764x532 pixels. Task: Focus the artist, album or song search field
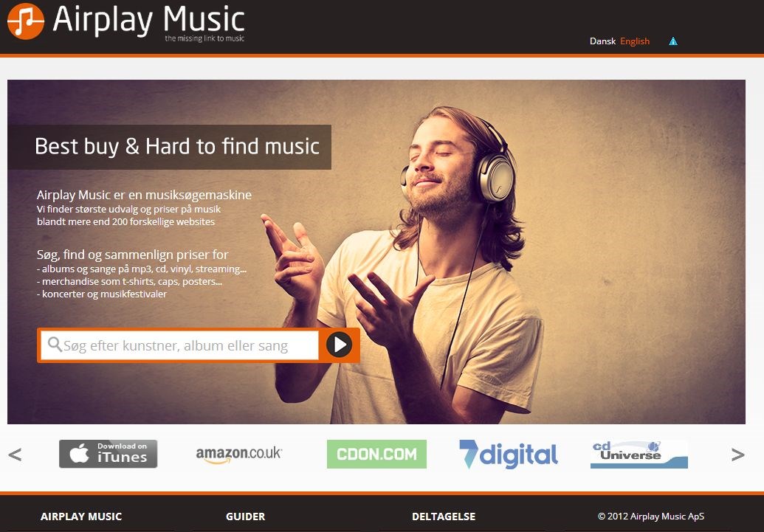pos(179,345)
